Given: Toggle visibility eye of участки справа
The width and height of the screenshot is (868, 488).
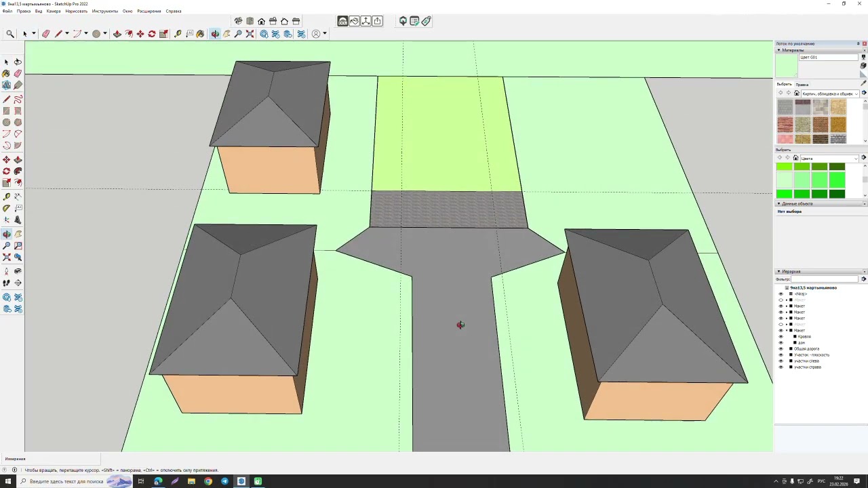Looking at the screenshot, I should pos(781,367).
